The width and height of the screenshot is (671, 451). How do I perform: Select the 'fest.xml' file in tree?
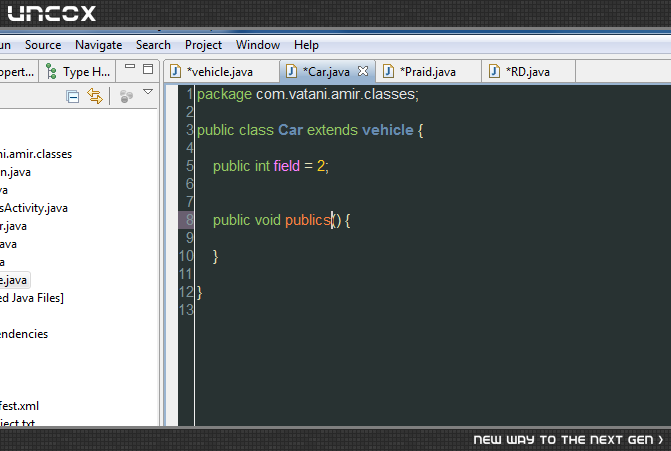[19, 406]
